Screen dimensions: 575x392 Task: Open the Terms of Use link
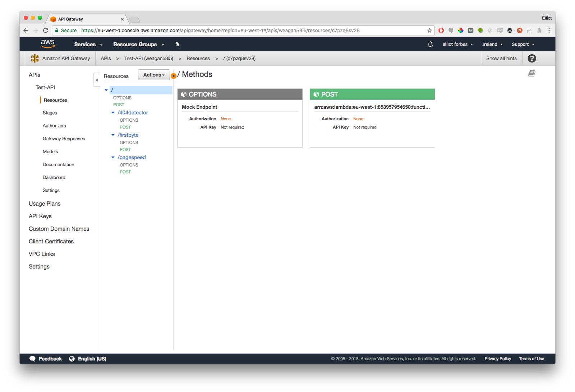point(532,359)
